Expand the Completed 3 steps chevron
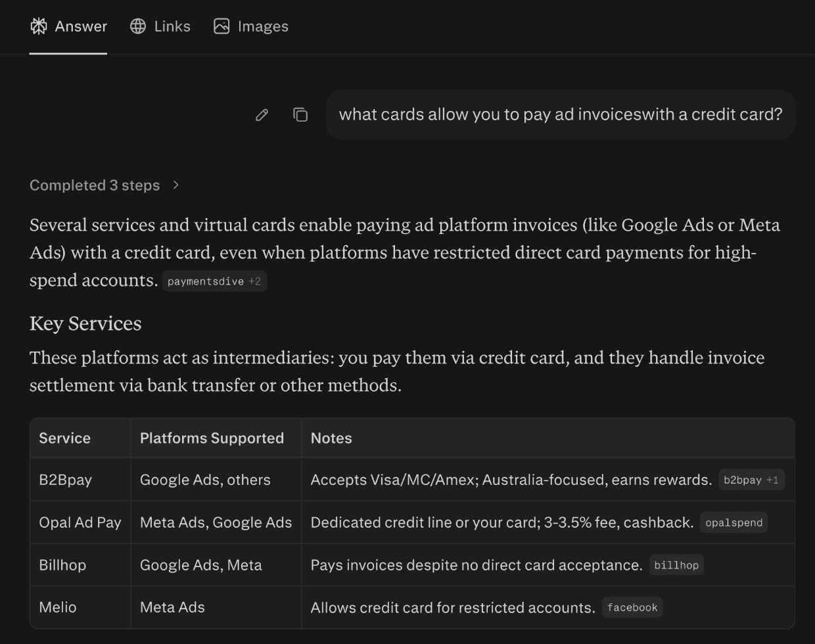 point(175,185)
